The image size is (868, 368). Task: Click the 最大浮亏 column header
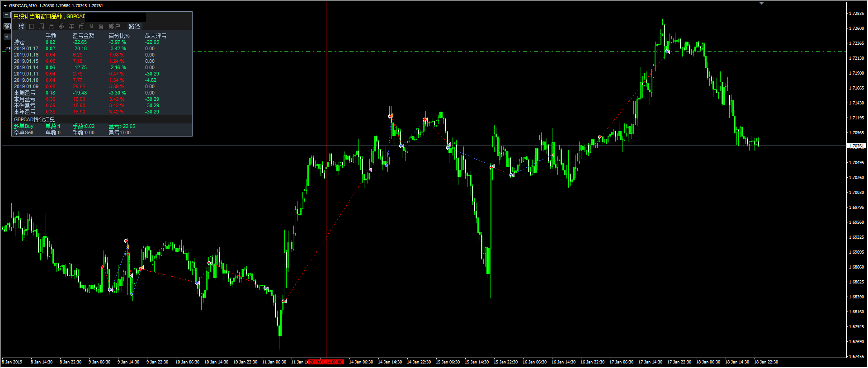(x=156, y=36)
